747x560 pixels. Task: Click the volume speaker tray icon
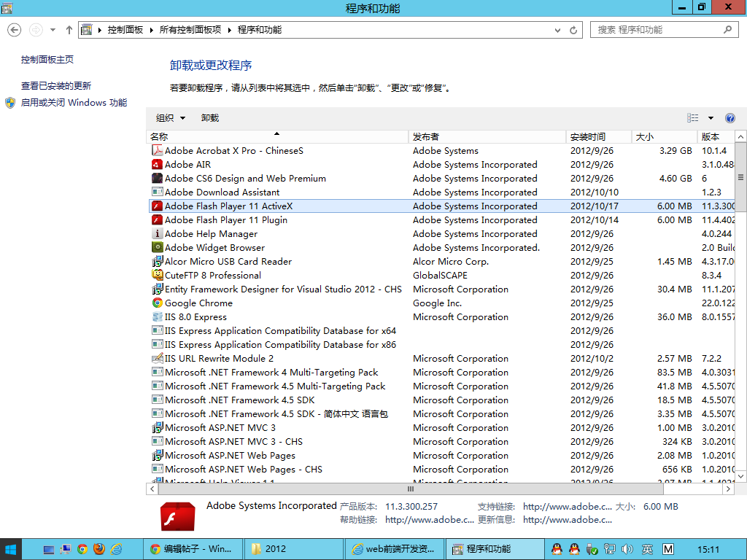coord(627,549)
